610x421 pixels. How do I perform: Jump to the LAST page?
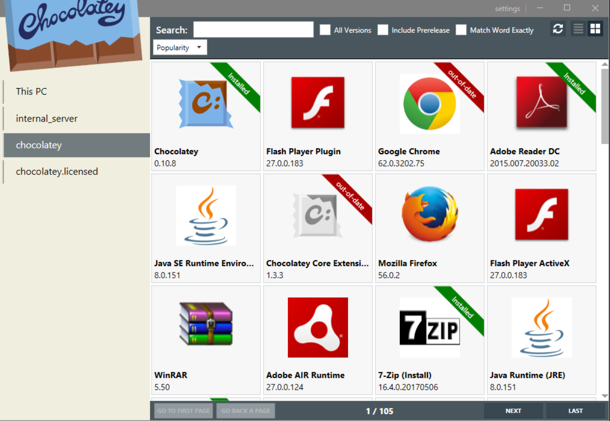[575, 411]
